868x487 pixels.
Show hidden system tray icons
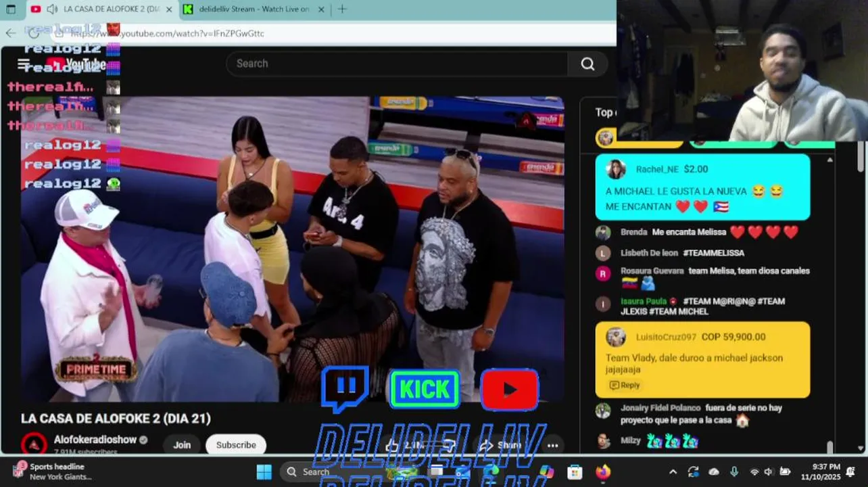click(x=673, y=471)
